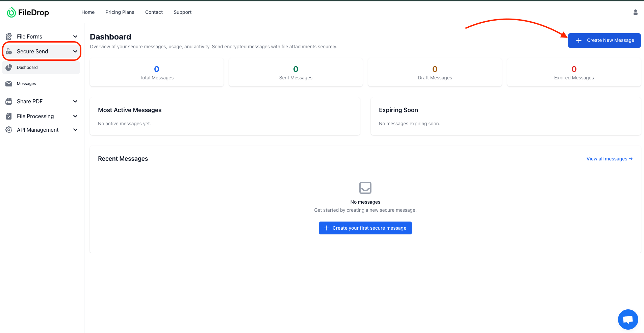Viewport: 644px width, 333px height.
Task: Click the Share PDF icon
Action: click(9, 101)
